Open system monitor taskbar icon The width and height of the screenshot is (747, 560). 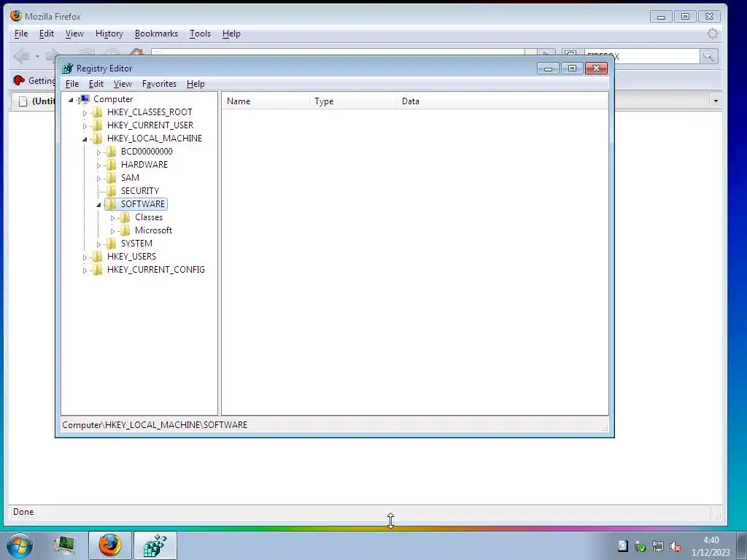[65, 545]
